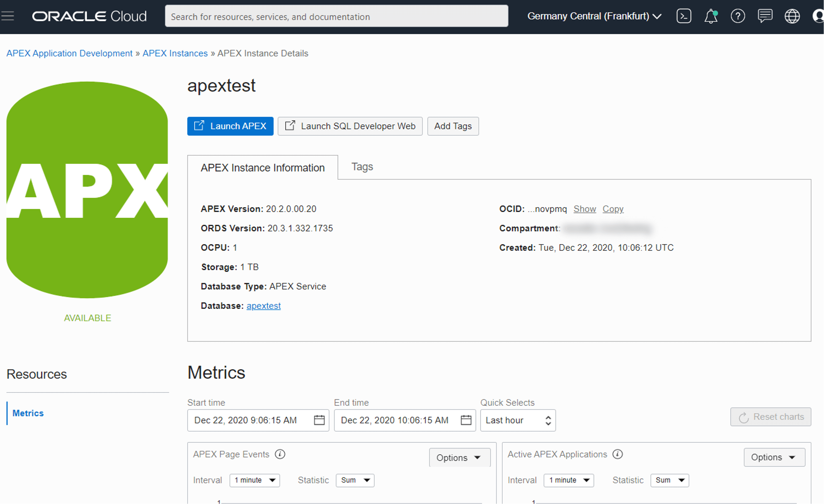Click the APEX Version 20.2.0.00.20 text
Viewport: 824px width, 504px height.
pos(258,209)
